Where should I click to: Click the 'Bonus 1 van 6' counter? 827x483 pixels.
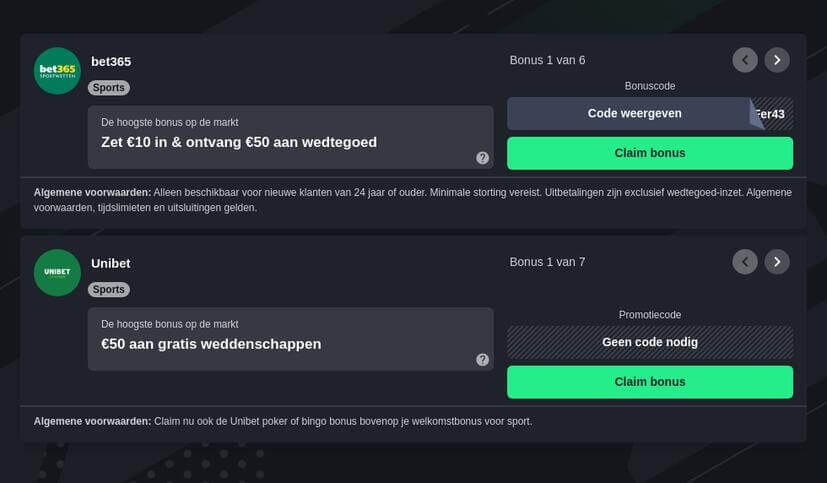(547, 60)
